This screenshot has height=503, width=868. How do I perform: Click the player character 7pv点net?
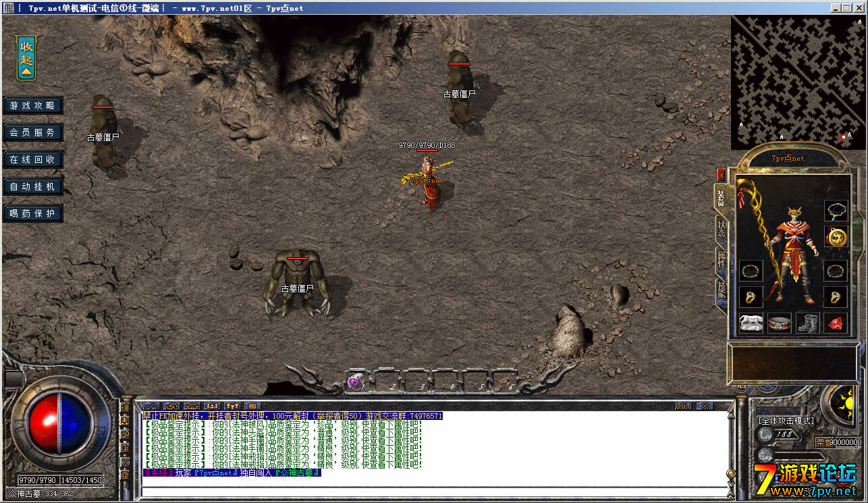[x=429, y=182]
